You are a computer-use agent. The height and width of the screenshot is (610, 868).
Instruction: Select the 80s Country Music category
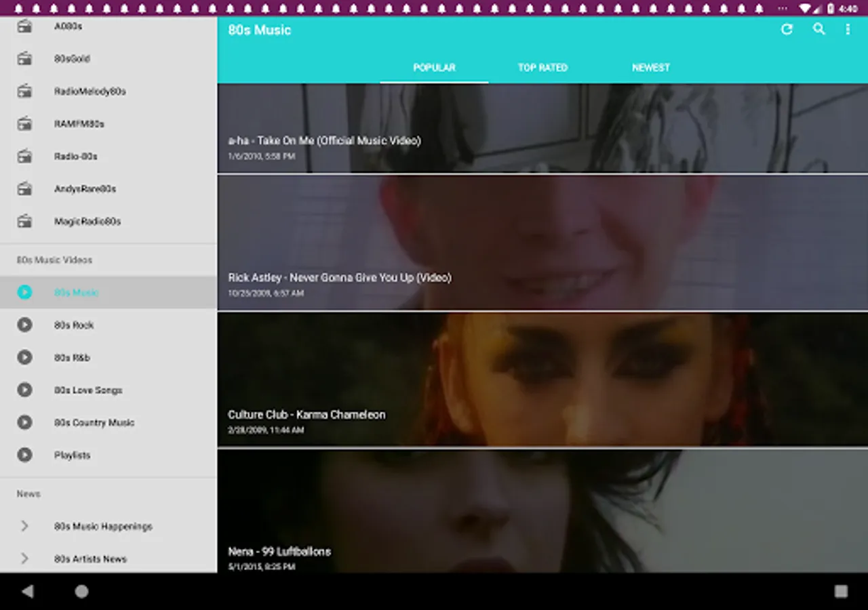point(94,423)
